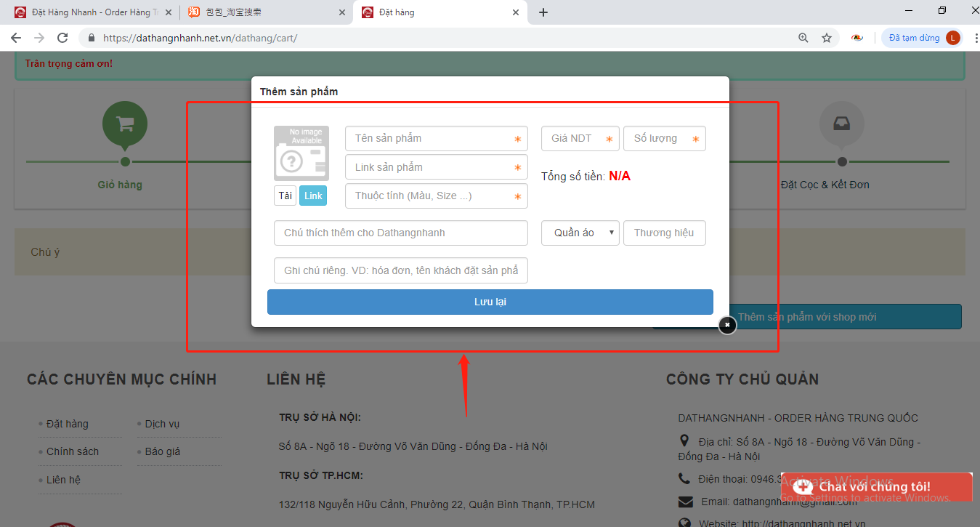Viewport: 980px width, 527px height.
Task: Close the modal with the round X icon
Action: [727, 325]
